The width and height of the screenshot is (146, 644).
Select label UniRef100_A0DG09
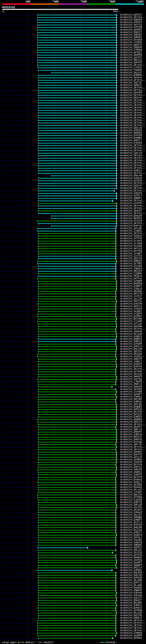[131, 178]
